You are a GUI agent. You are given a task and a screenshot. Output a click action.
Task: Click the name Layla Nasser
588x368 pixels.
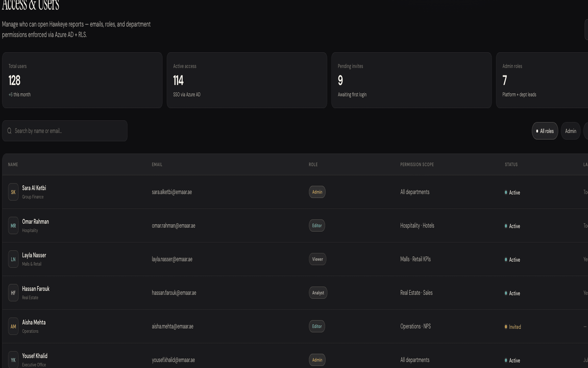pyautogui.click(x=34, y=255)
